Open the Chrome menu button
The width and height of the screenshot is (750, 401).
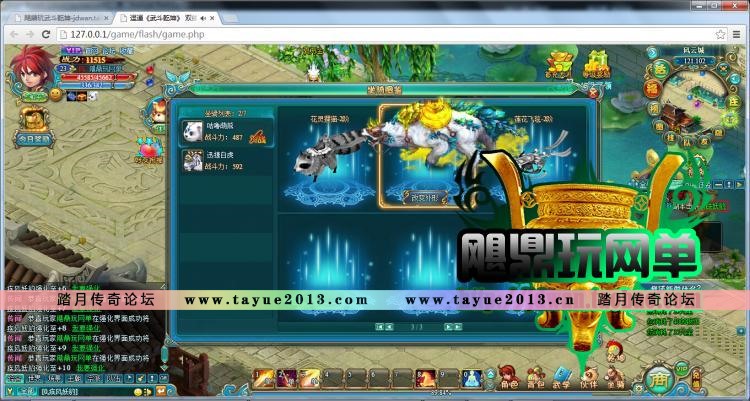point(737,34)
